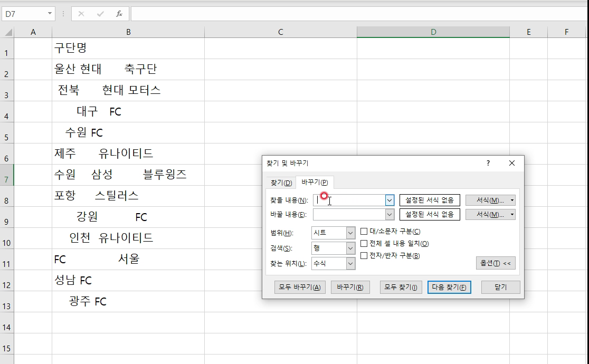Click cell containing 강원 FC

pyautogui.click(x=128, y=217)
